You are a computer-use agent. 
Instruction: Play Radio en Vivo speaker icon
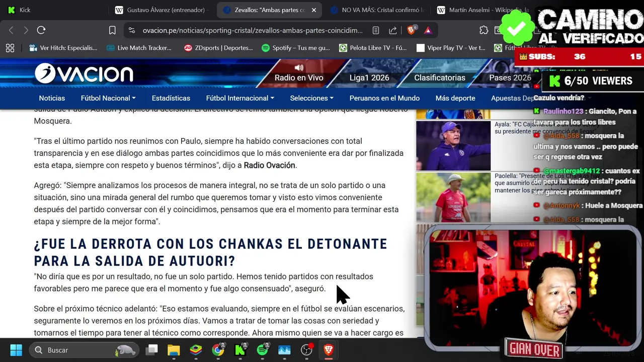click(299, 67)
